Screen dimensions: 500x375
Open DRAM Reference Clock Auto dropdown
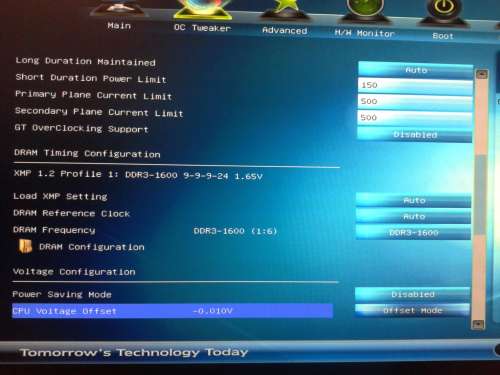pyautogui.click(x=414, y=216)
